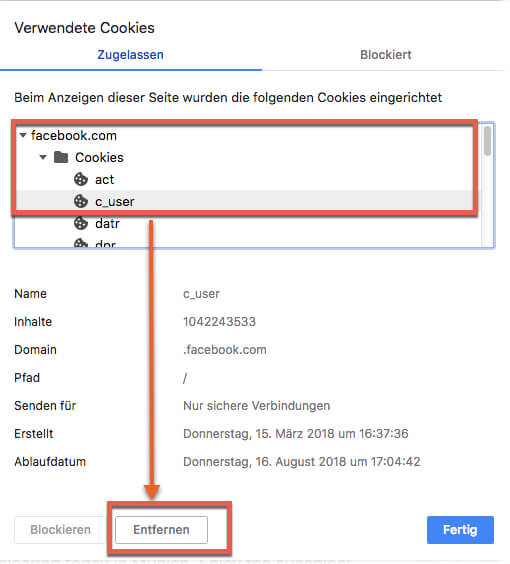Click the Entfernen button
This screenshot has width=510, height=564.
pos(161,529)
